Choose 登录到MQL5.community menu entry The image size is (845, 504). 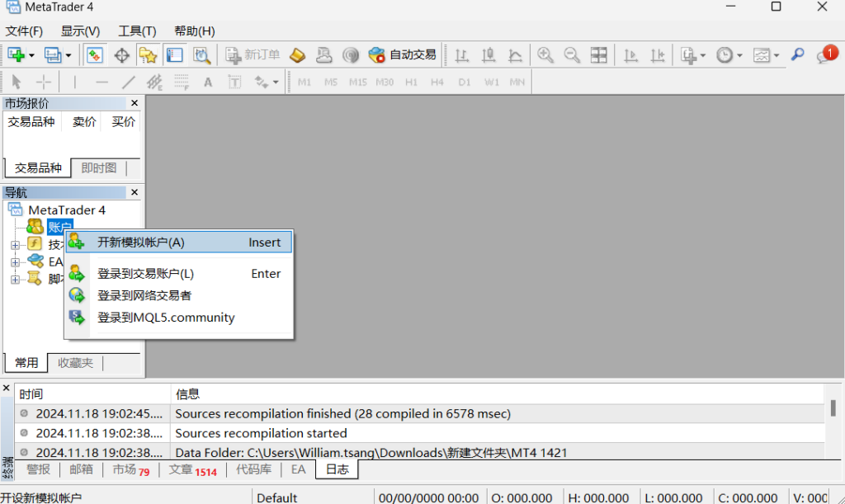pos(166,318)
